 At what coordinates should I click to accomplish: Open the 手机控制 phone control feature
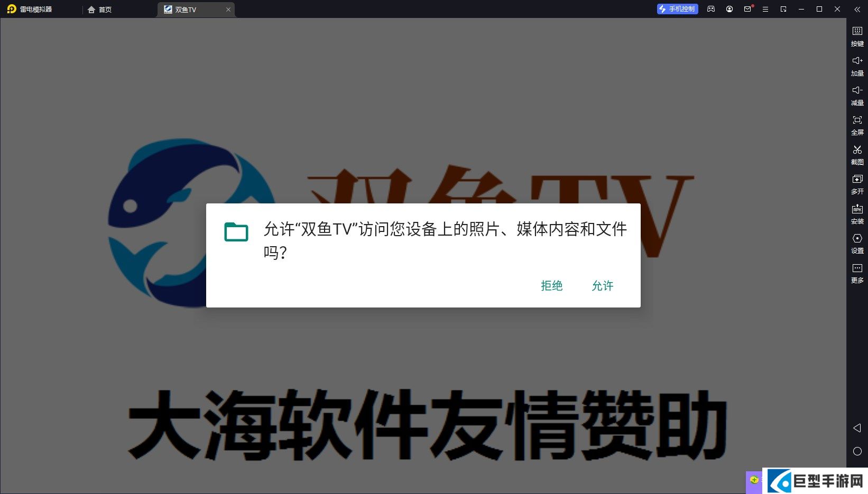pyautogui.click(x=677, y=9)
